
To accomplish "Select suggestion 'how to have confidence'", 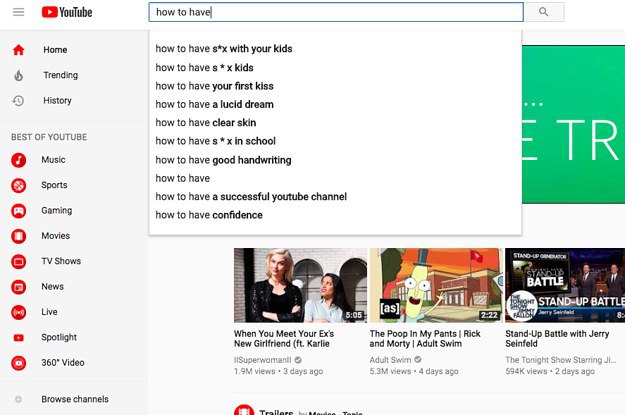I will (335, 215).
